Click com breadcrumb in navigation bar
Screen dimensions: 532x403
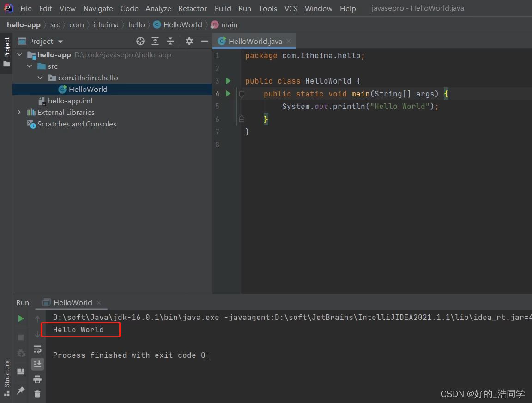(76, 25)
